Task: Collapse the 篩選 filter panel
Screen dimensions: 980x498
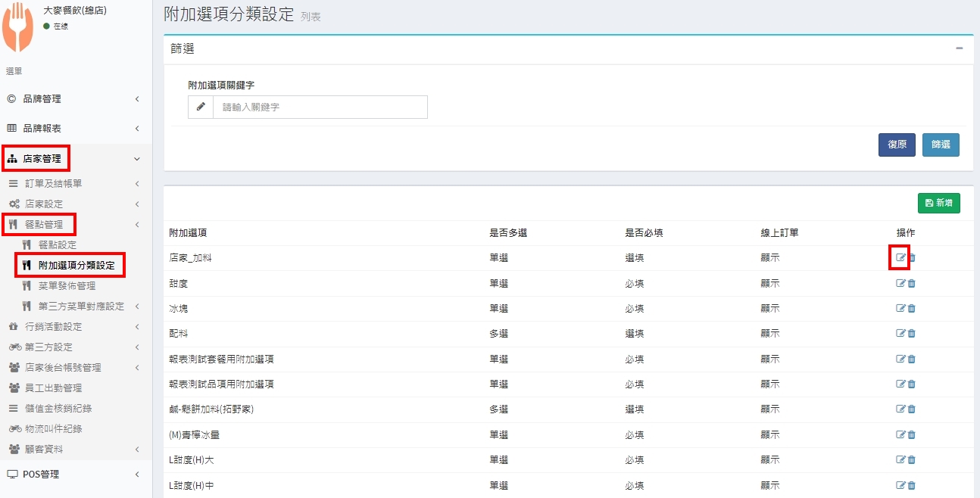Action: click(959, 48)
